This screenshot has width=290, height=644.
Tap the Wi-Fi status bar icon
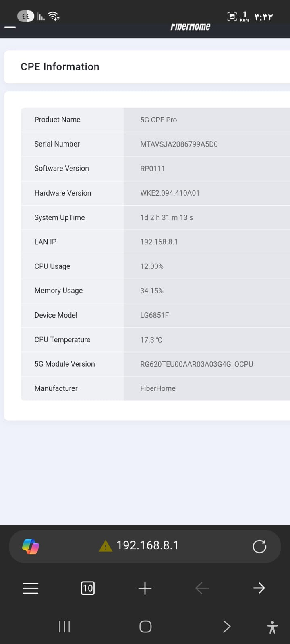coord(53,16)
